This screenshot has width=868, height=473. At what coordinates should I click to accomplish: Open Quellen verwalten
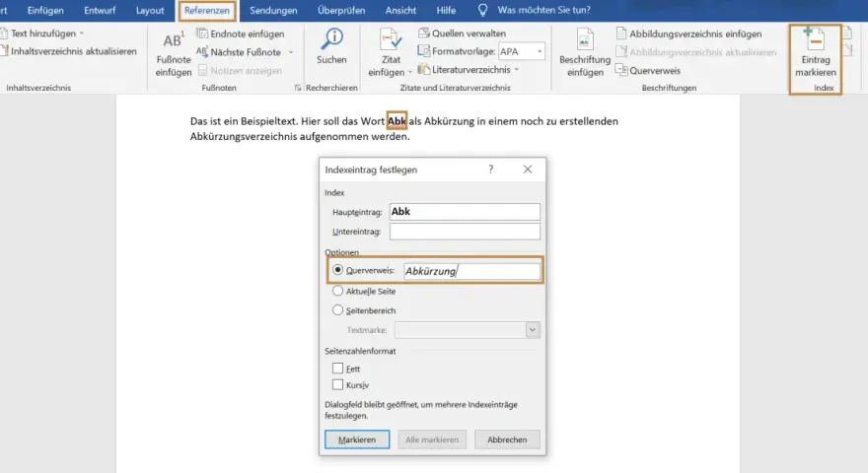click(x=462, y=34)
